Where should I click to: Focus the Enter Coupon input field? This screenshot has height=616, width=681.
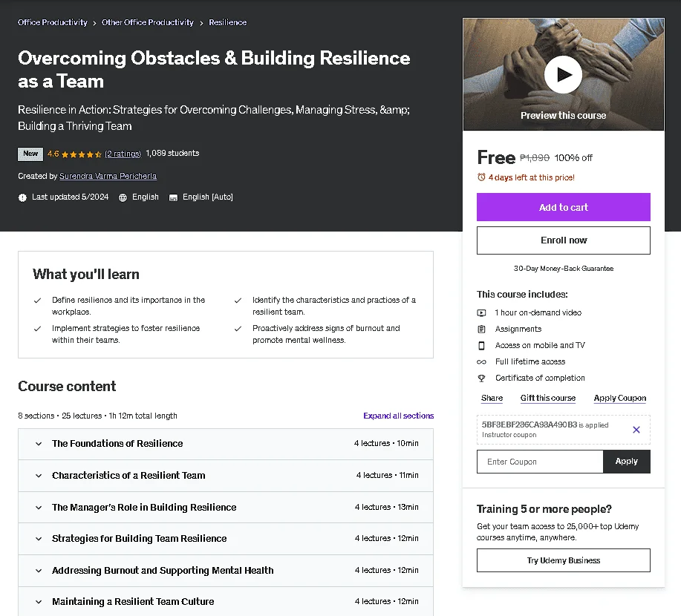(x=540, y=462)
